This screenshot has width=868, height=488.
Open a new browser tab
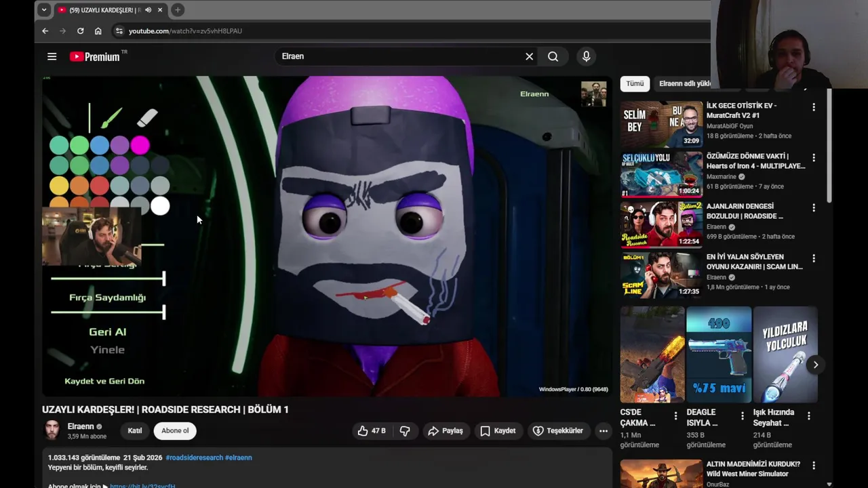pyautogui.click(x=177, y=9)
